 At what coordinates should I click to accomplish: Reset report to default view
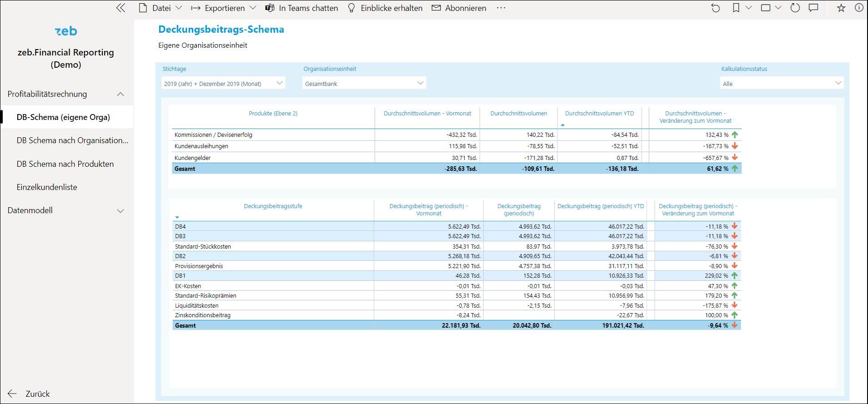click(x=715, y=8)
